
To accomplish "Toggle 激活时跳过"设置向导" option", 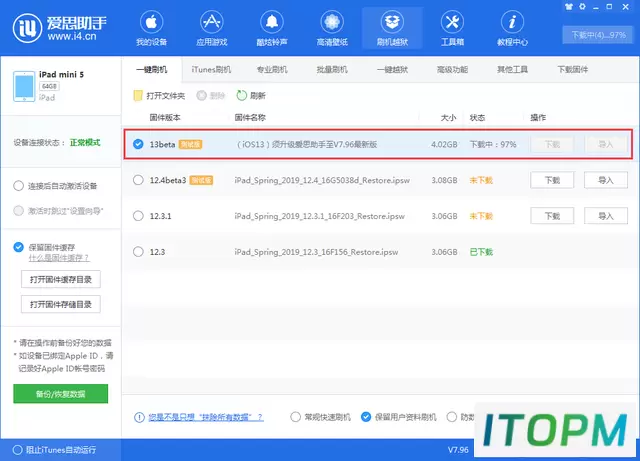I will click(18, 211).
